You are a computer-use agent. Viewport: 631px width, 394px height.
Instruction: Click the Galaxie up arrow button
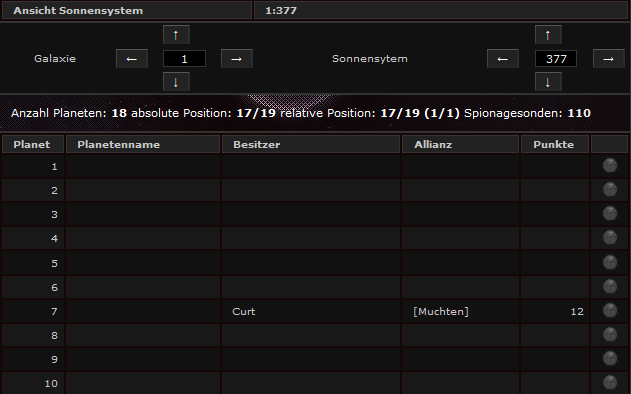coord(176,35)
